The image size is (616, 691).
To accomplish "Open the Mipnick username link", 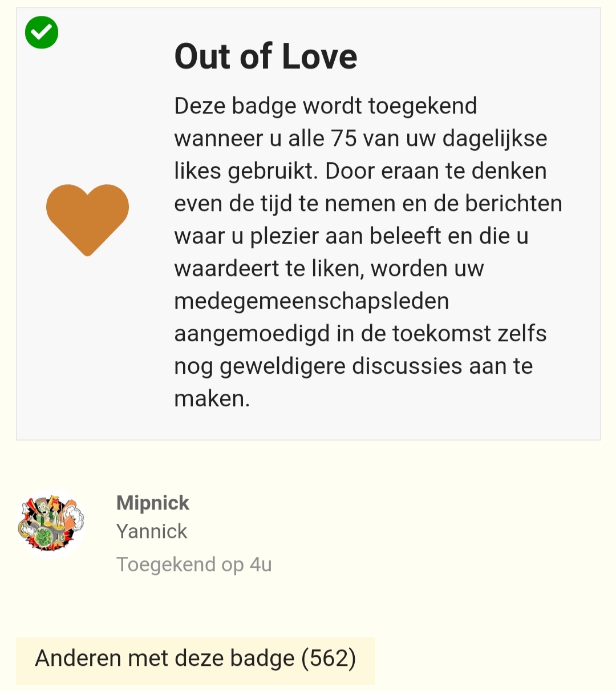I will pyautogui.click(x=152, y=503).
